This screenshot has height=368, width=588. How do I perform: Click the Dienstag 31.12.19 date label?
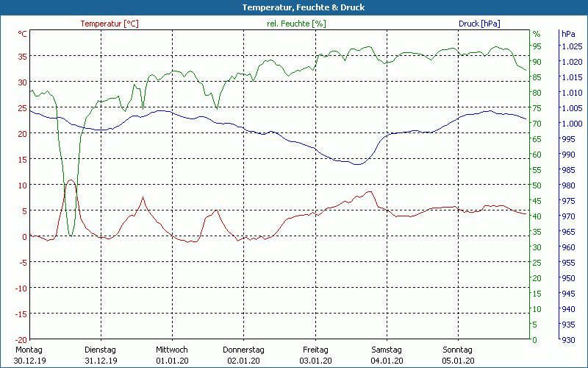pyautogui.click(x=100, y=355)
